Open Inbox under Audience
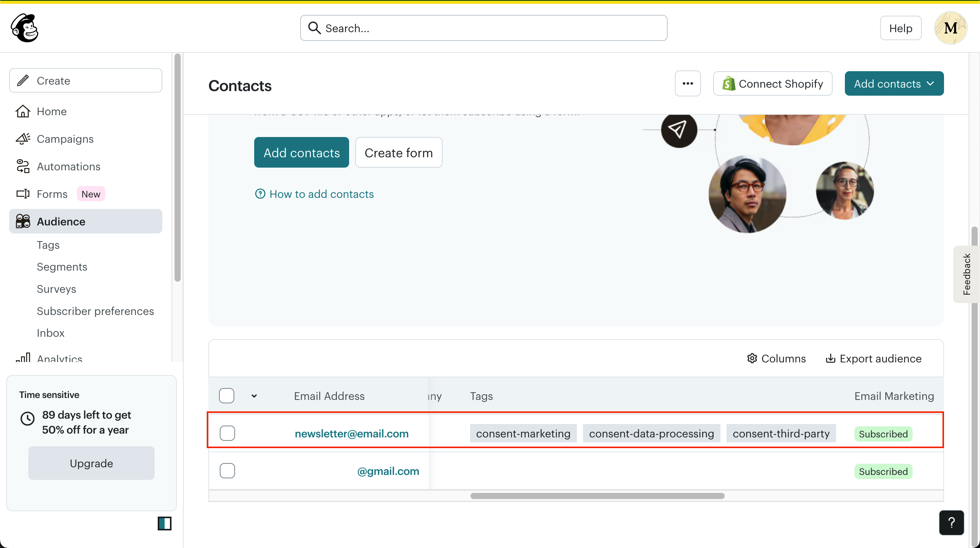 pyautogui.click(x=51, y=333)
